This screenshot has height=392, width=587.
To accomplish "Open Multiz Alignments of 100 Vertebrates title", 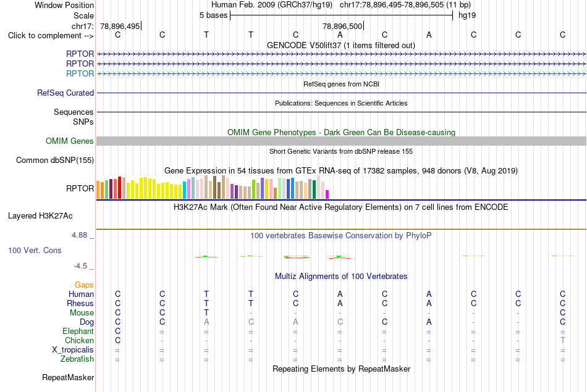I will (x=341, y=277).
